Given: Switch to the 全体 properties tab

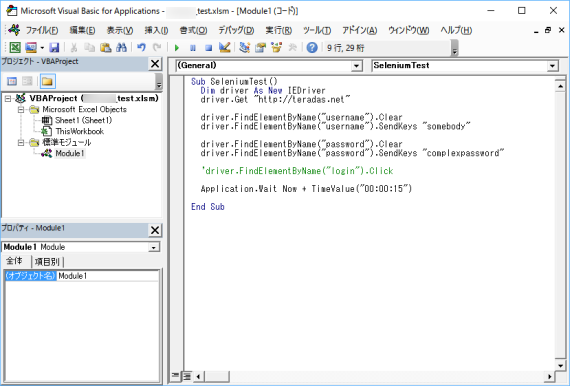Looking at the screenshot, I should pyautogui.click(x=15, y=261).
